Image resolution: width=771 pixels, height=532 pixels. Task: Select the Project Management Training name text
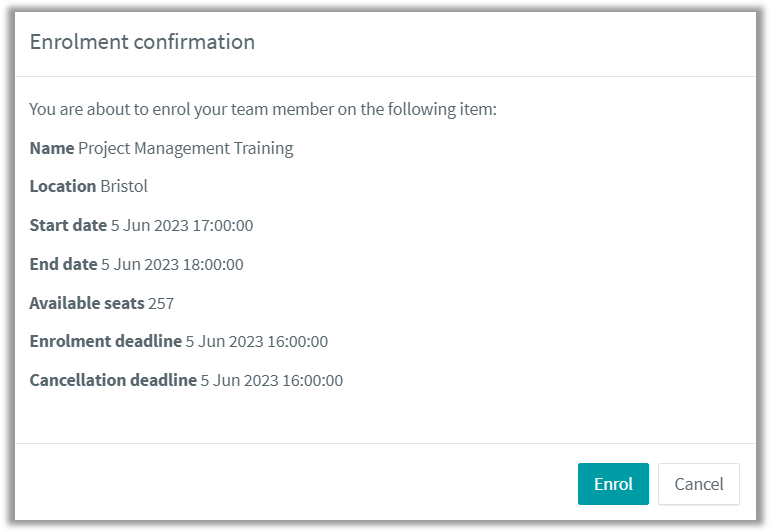coord(186,148)
